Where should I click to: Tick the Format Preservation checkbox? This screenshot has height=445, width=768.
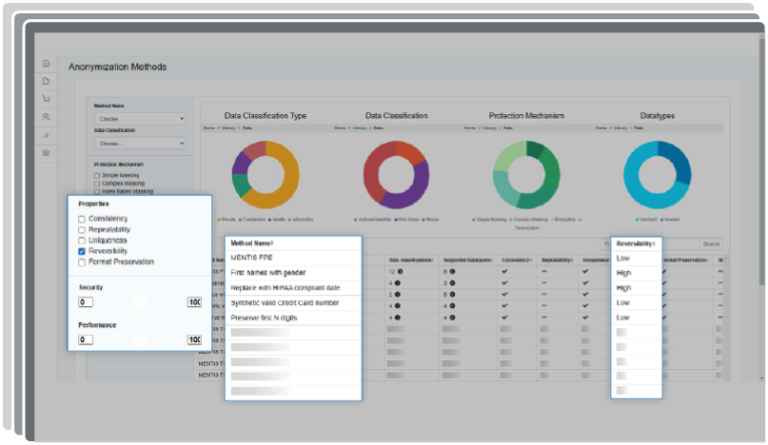82,262
